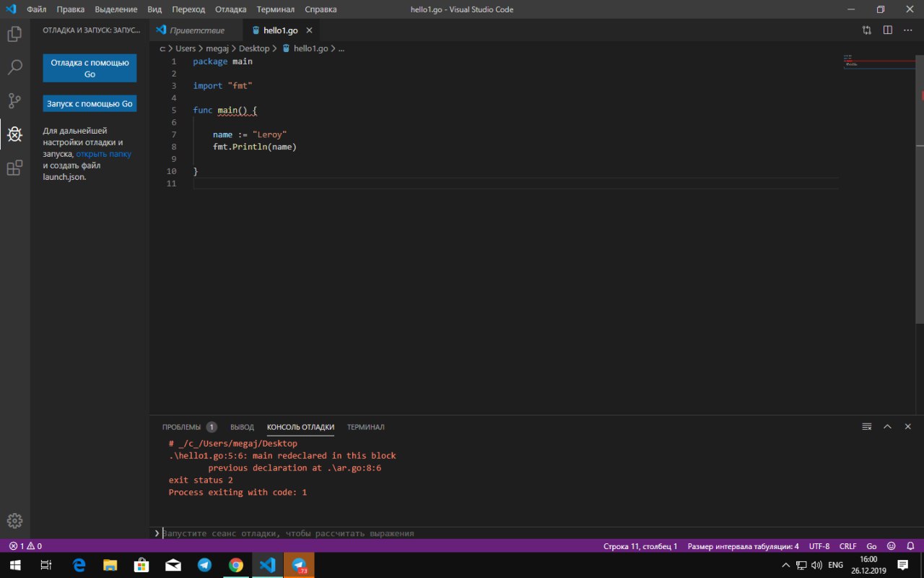The width and height of the screenshot is (924, 578).
Task: Click the Users breadcrumb segment
Action: pyautogui.click(x=186, y=48)
